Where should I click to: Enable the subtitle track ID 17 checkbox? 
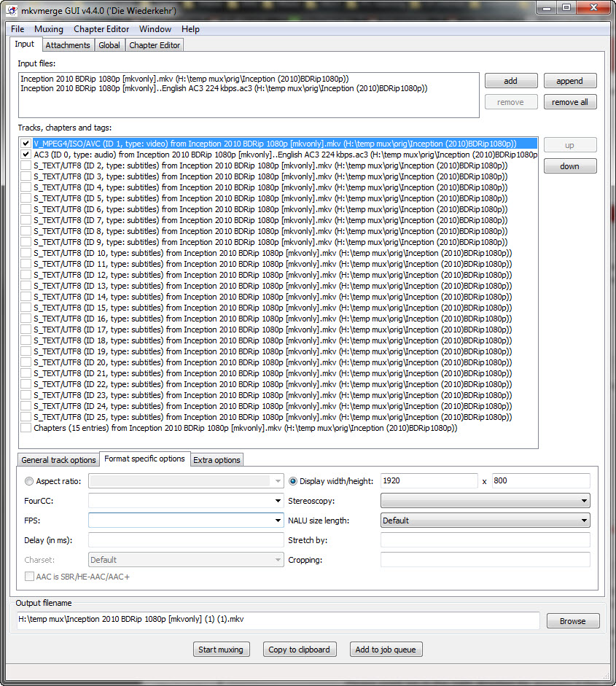26,330
